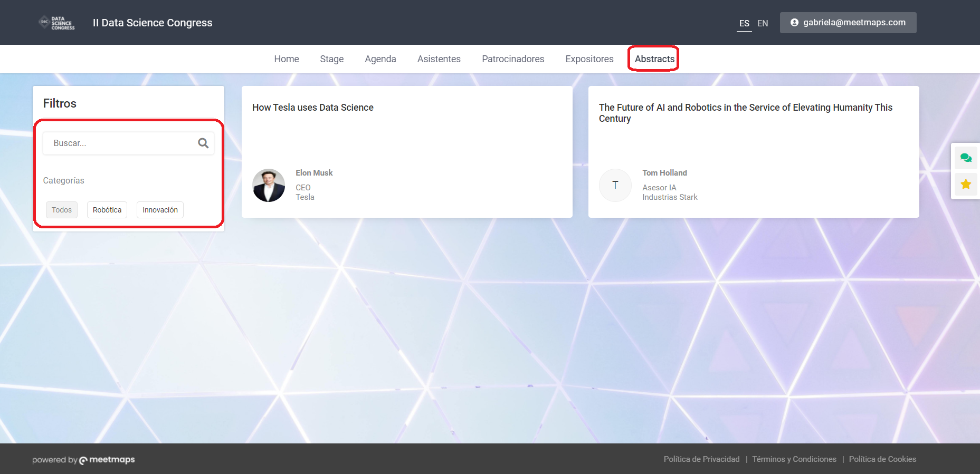Open the gabriela@meetmaps.com account menu
This screenshot has width=980, height=474.
tap(848, 23)
